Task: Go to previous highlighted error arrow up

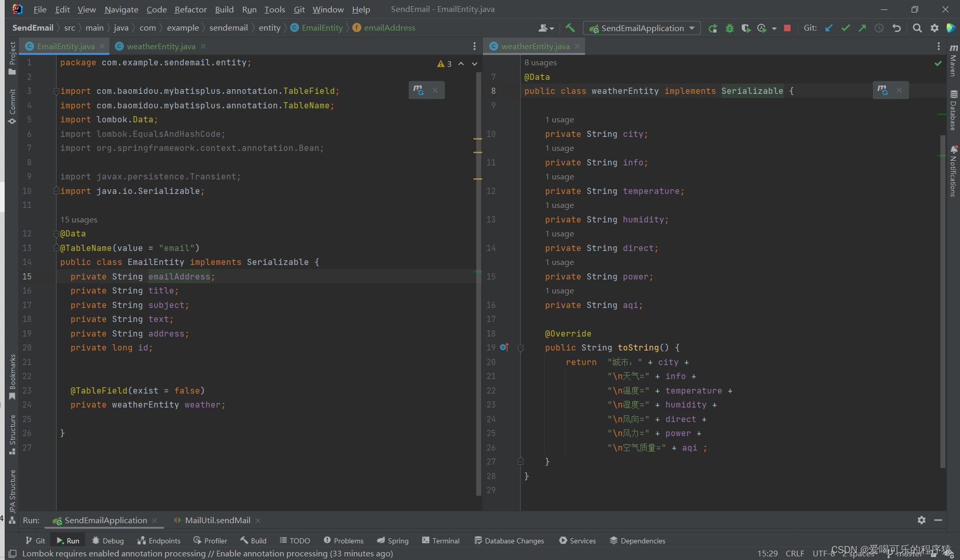Action: [x=461, y=63]
